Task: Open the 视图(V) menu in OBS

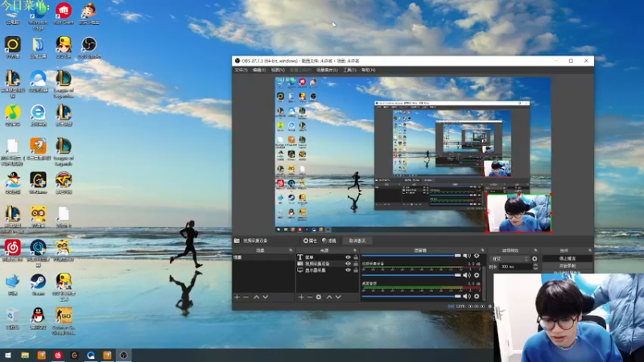Action: 278,70
